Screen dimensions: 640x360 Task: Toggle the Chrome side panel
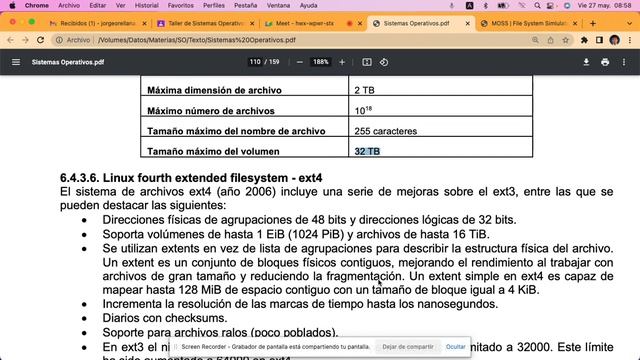(x=599, y=40)
